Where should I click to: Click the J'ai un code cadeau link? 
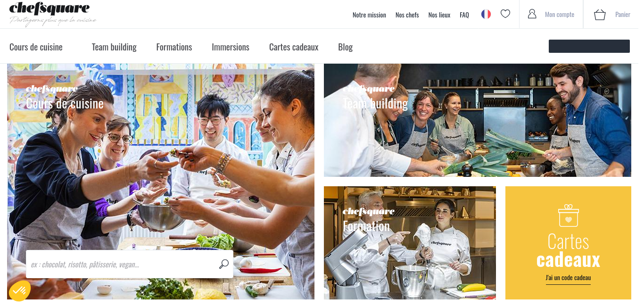point(568,278)
